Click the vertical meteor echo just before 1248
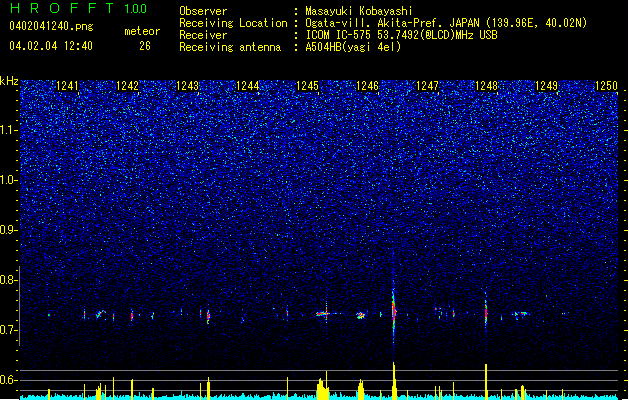Viewport: 629px width, 400px height. pos(486,312)
